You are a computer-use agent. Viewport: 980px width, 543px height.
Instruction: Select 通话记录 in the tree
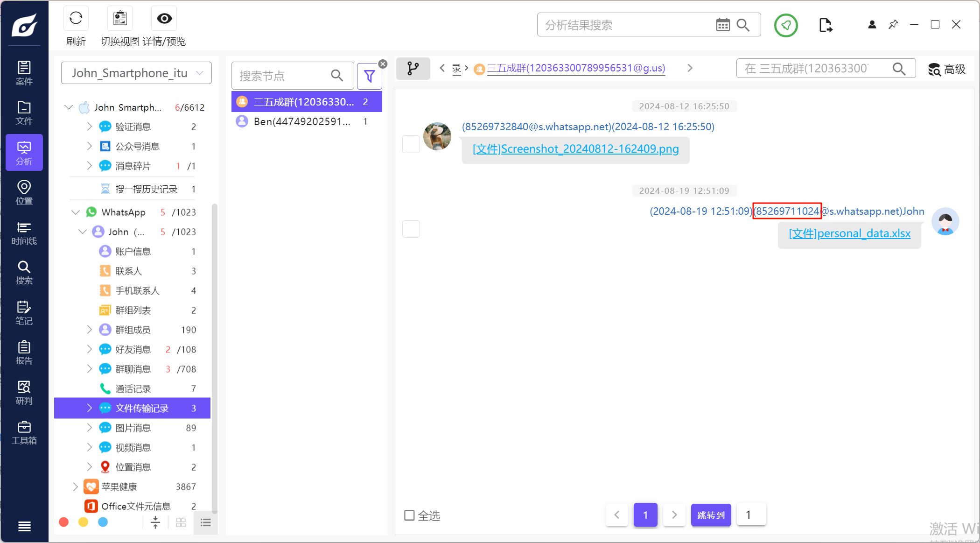tap(133, 389)
